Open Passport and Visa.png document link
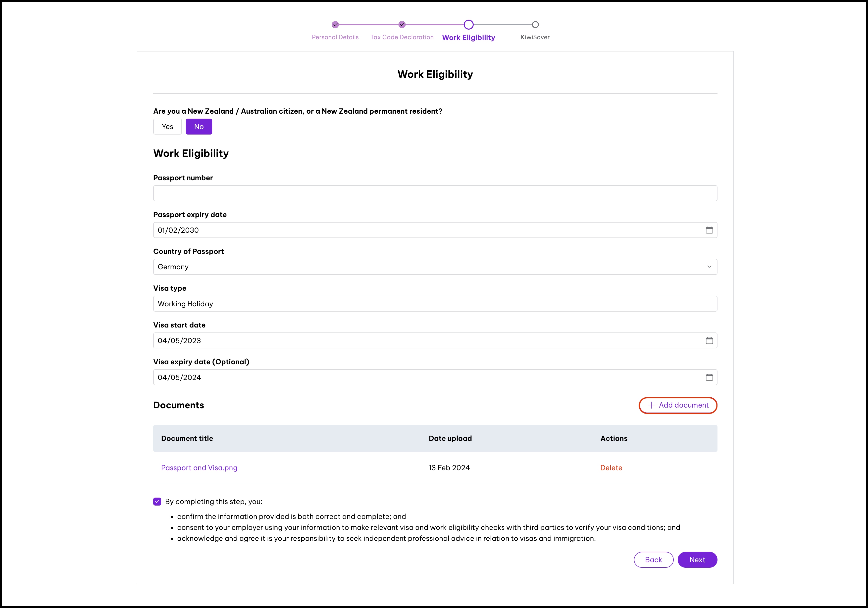This screenshot has width=868, height=608. 199,468
